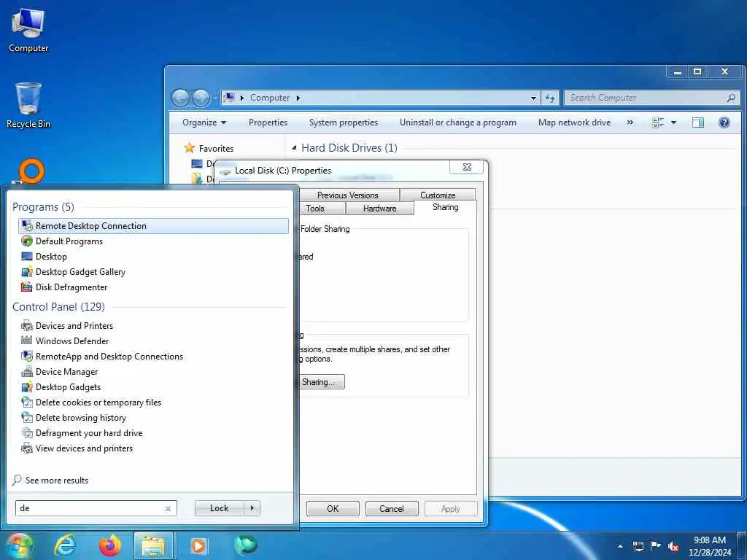Click the clock and date in taskbar
This screenshot has height=560, width=747.
[x=709, y=546]
